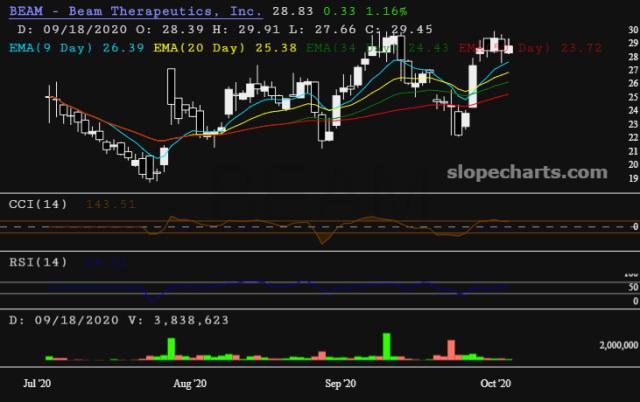Select the EMA(9 Day) indicator label
This screenshot has height=402, width=640.
(45, 47)
